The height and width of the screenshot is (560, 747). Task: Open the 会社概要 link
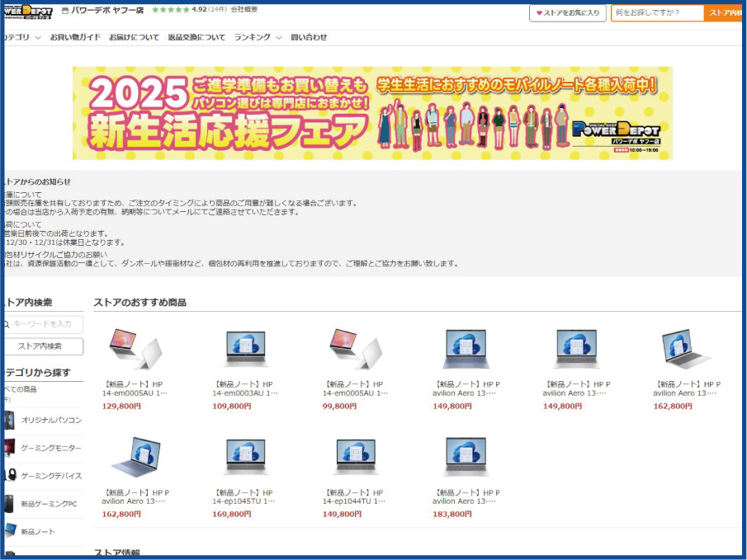(x=244, y=10)
